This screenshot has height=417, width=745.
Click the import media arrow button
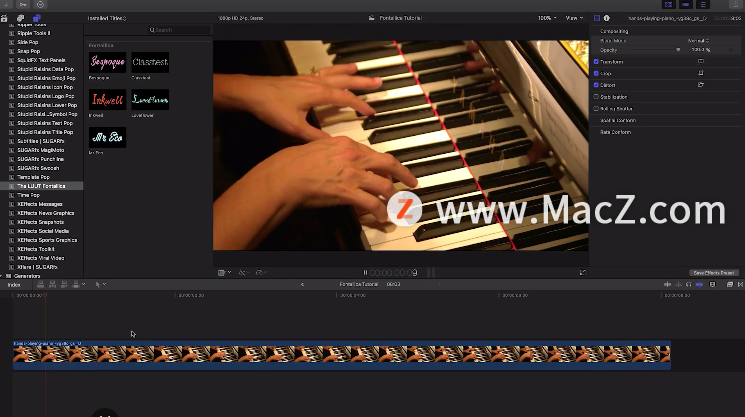[7, 4]
